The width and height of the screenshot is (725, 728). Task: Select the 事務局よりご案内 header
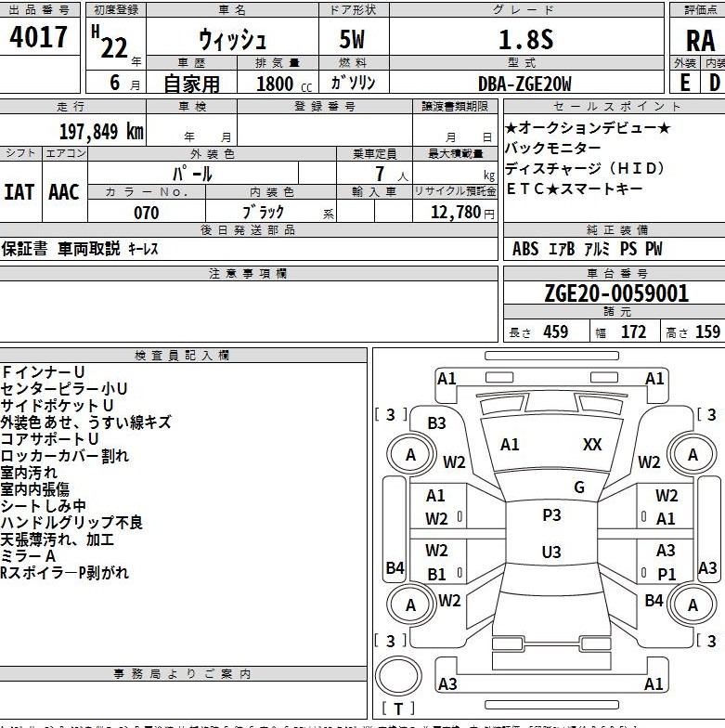(x=182, y=674)
